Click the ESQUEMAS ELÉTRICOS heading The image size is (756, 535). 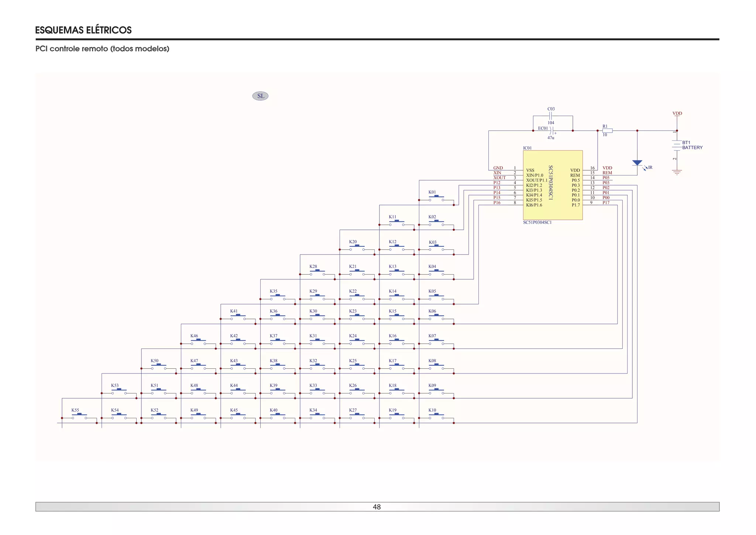click(83, 30)
